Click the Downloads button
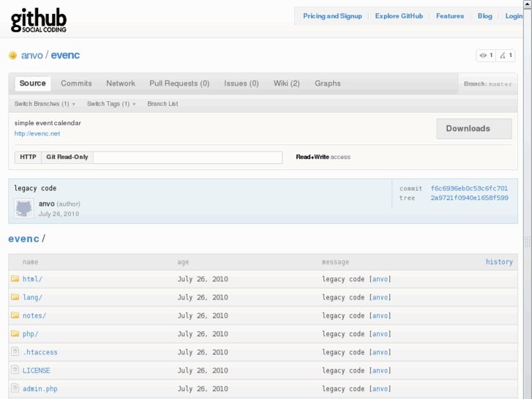This screenshot has width=532, height=399. coord(474,129)
